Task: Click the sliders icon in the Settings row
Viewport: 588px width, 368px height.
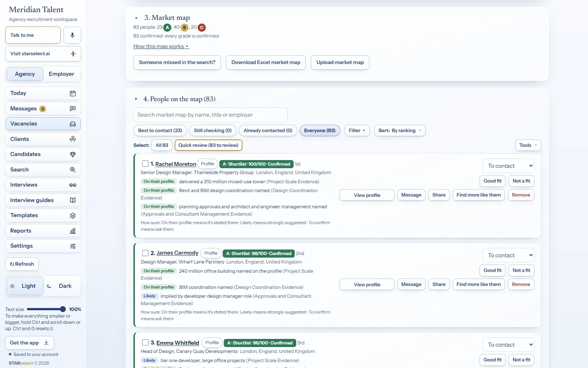Action: [x=73, y=246]
